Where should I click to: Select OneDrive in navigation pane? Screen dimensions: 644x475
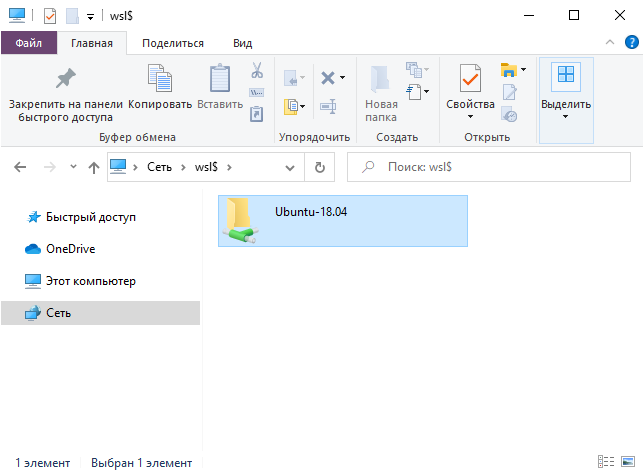71,249
